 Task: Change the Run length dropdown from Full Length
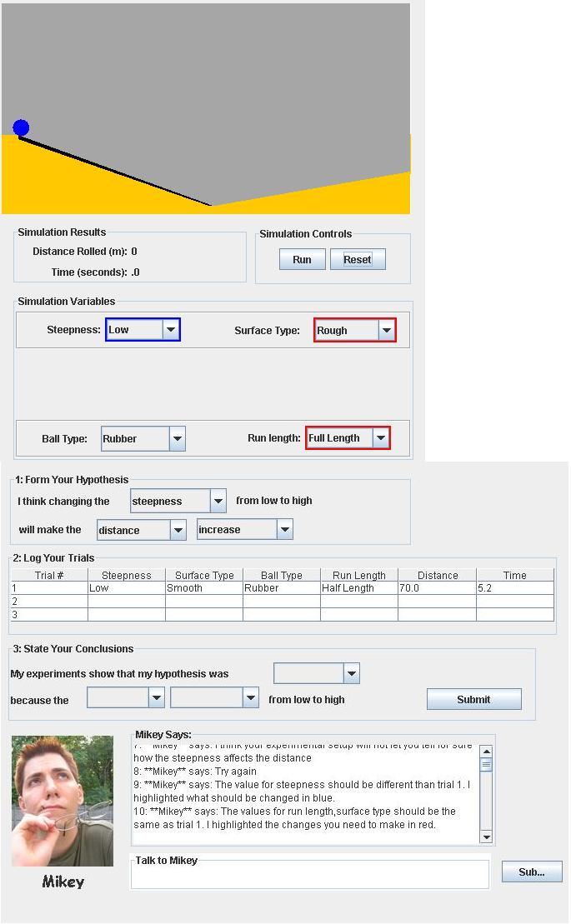pyautogui.click(x=347, y=438)
